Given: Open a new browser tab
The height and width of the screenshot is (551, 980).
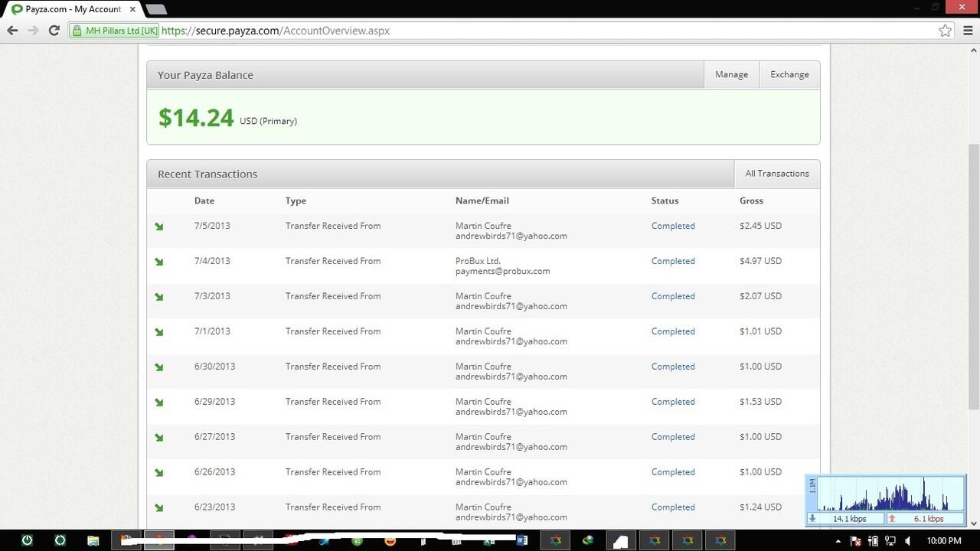Looking at the screenshot, I should point(156,9).
